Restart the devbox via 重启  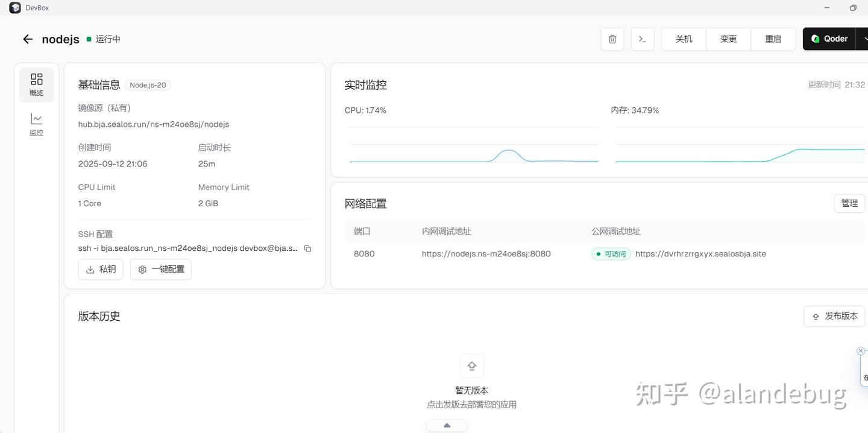(773, 39)
